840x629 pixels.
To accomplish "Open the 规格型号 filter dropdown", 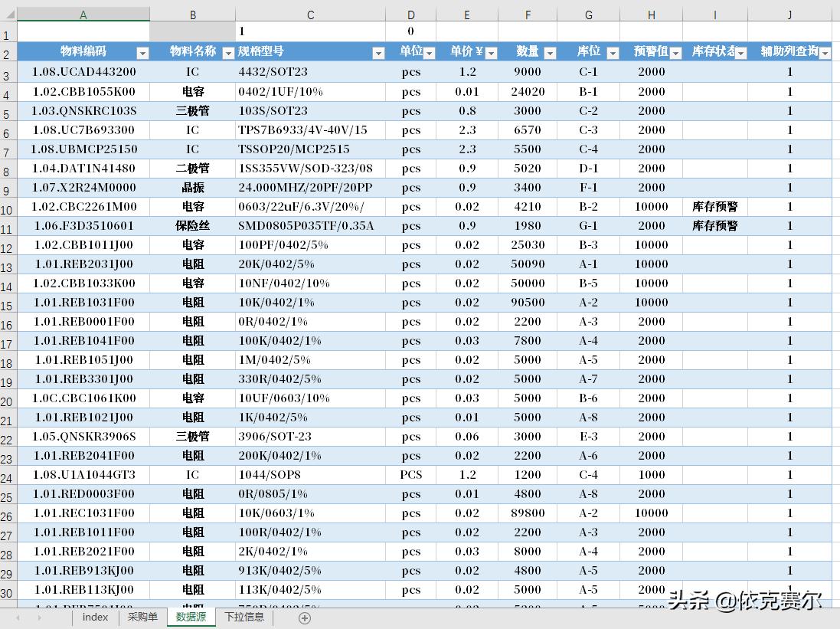I will pyautogui.click(x=378, y=52).
